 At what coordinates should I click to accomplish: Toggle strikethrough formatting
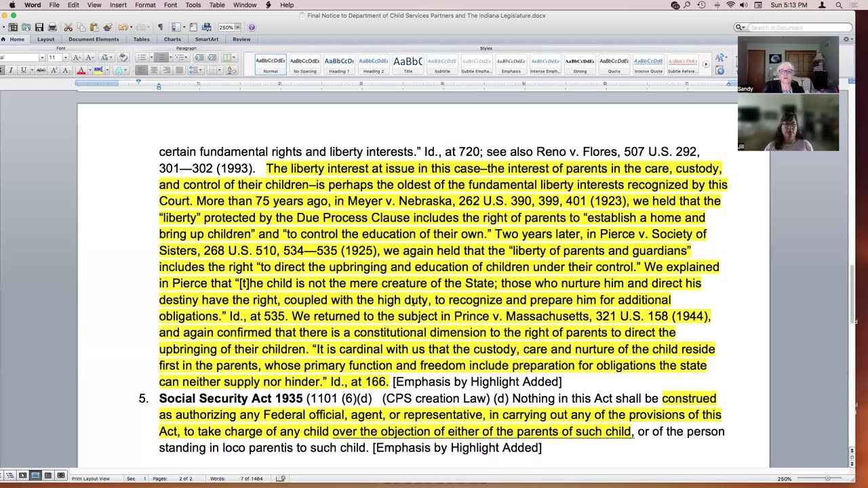(41, 70)
